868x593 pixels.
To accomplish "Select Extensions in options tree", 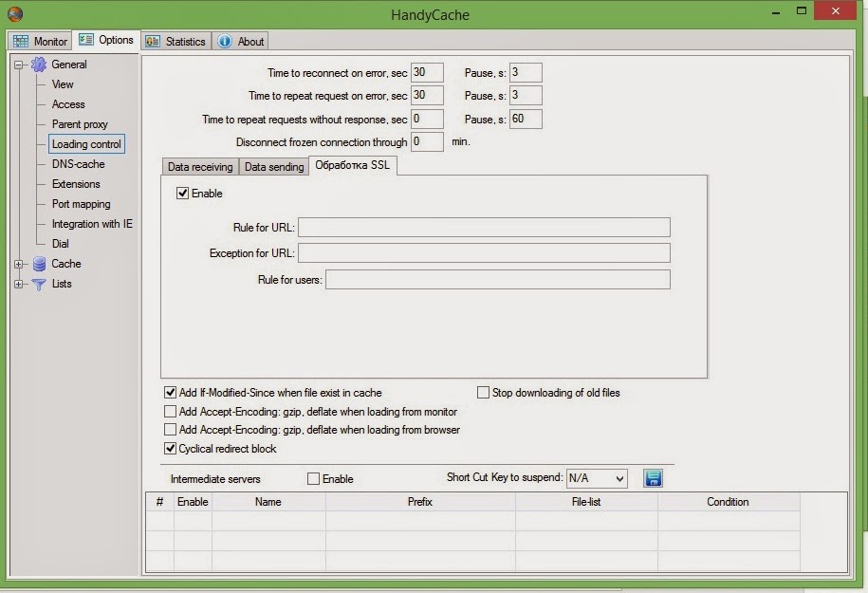I will coord(76,184).
